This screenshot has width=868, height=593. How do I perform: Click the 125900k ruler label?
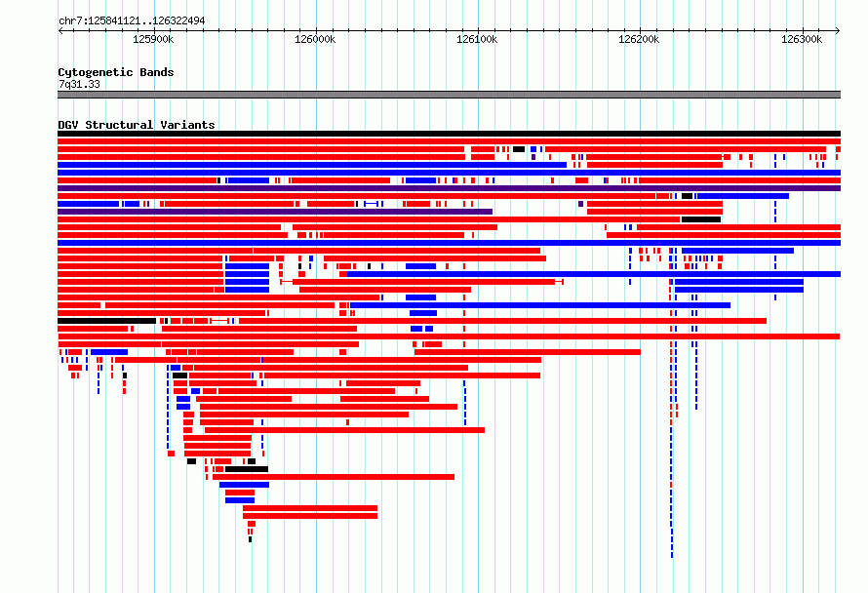(x=153, y=39)
